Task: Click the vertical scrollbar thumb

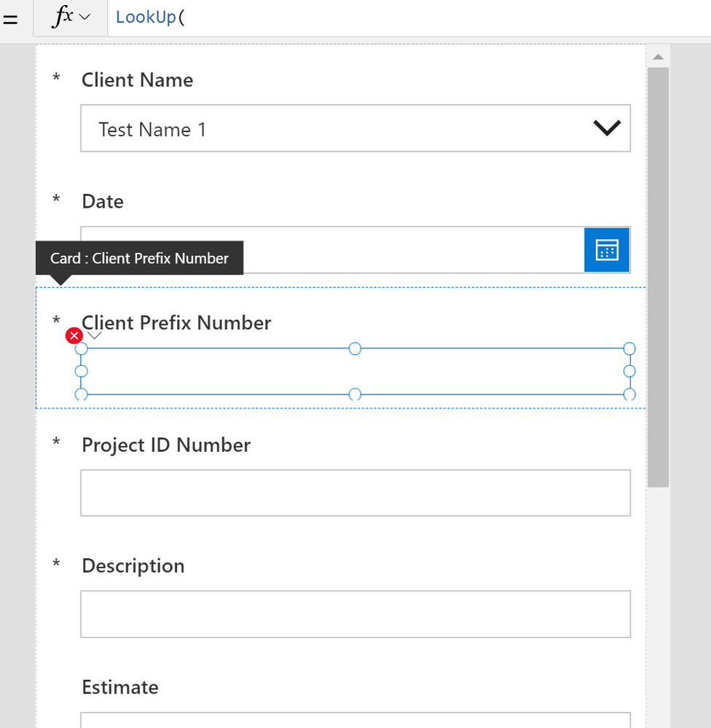Action: 658,277
